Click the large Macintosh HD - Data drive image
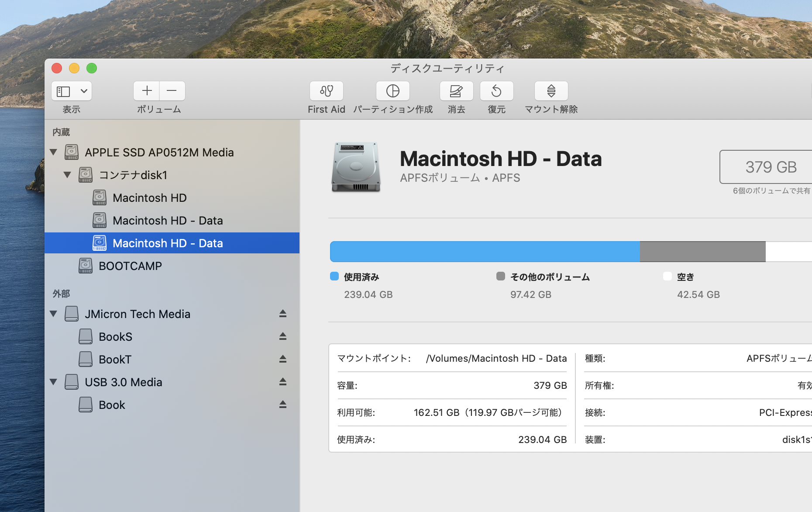The height and width of the screenshot is (512, 812). pyautogui.click(x=356, y=167)
